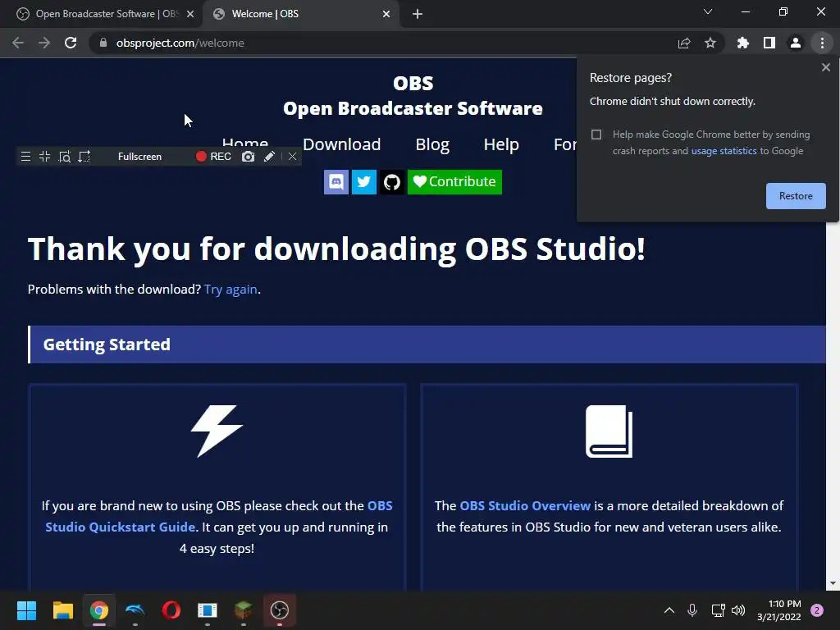
Task: Open the network display tray icon
Action: point(718,610)
